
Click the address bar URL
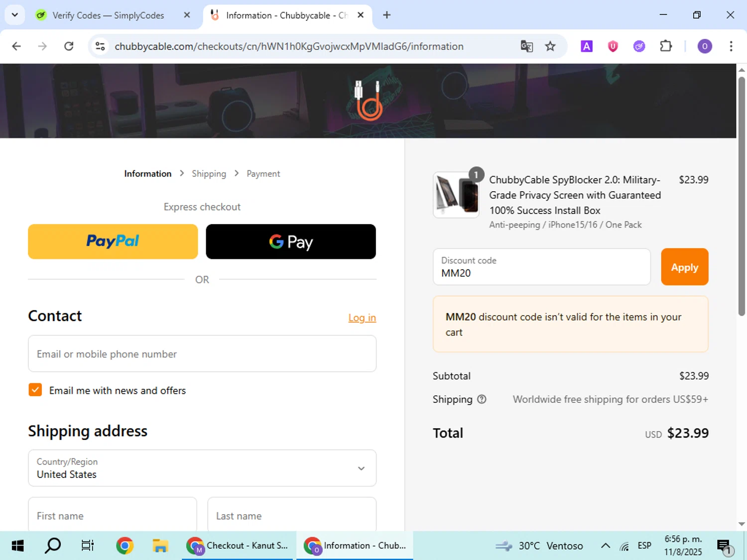click(x=289, y=46)
